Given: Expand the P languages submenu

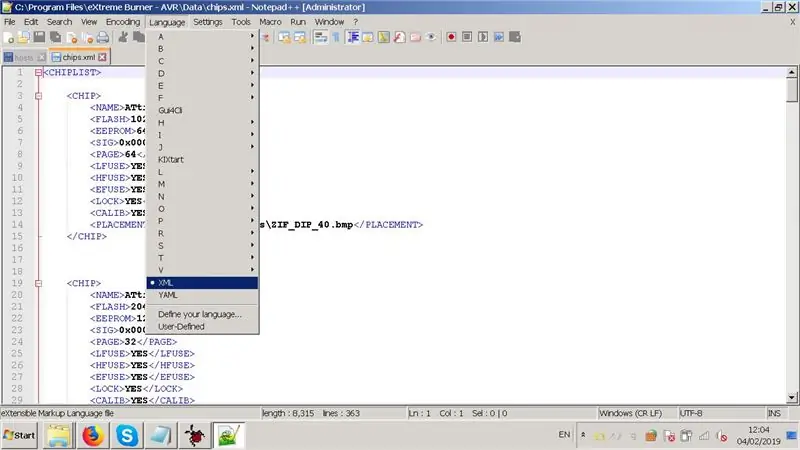Looking at the screenshot, I should 203,221.
